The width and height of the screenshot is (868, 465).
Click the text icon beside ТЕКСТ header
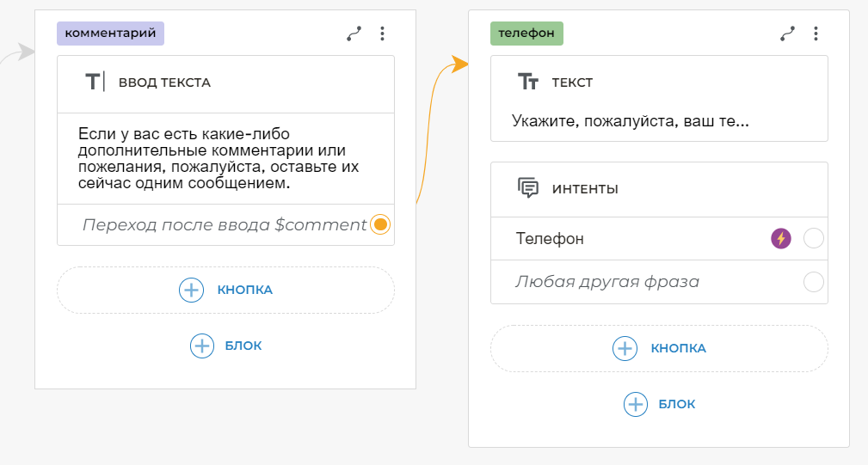(527, 83)
